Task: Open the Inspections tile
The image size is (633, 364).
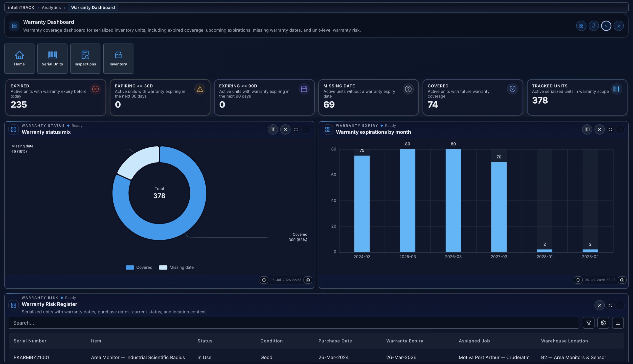Action: click(85, 59)
